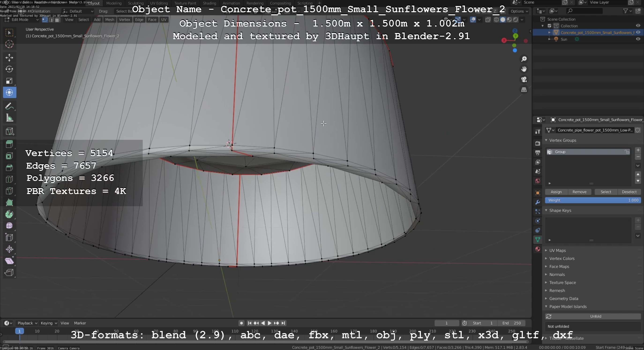
Task: Select the Rip Region tool
Action: 10,272
